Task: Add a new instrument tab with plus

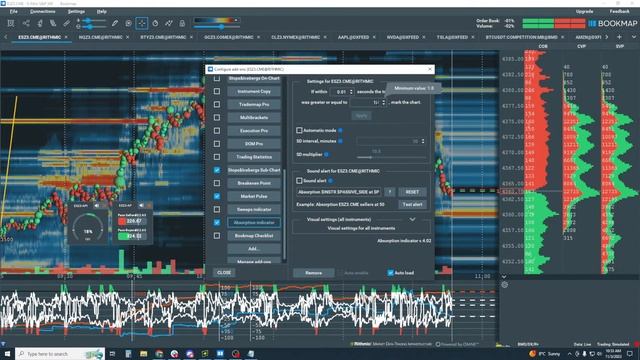Action: tap(619, 37)
